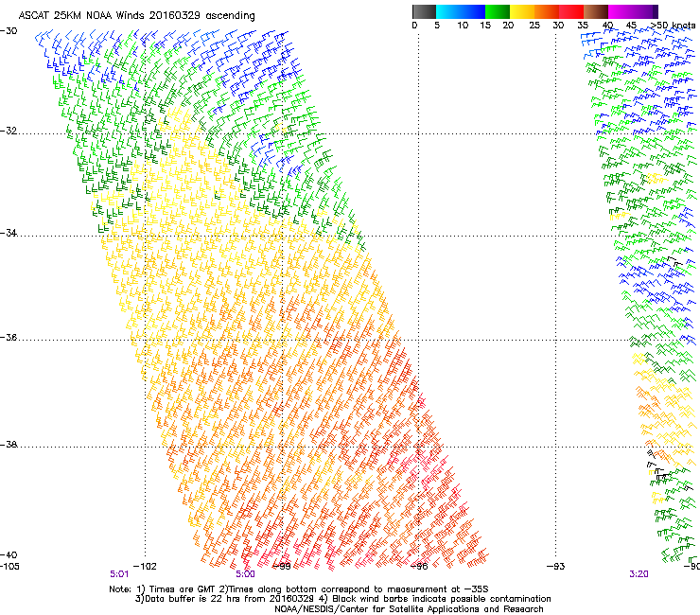This screenshot has width=700, height=615.
Task: Click the orange 25-30 knots legend segment
Action: point(547,11)
